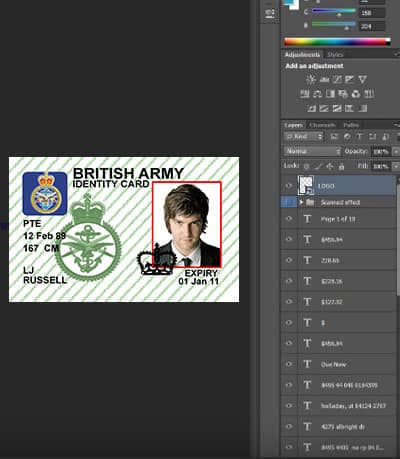The width and height of the screenshot is (400, 459).
Task: Switch to the Paths tab
Action: click(x=351, y=125)
